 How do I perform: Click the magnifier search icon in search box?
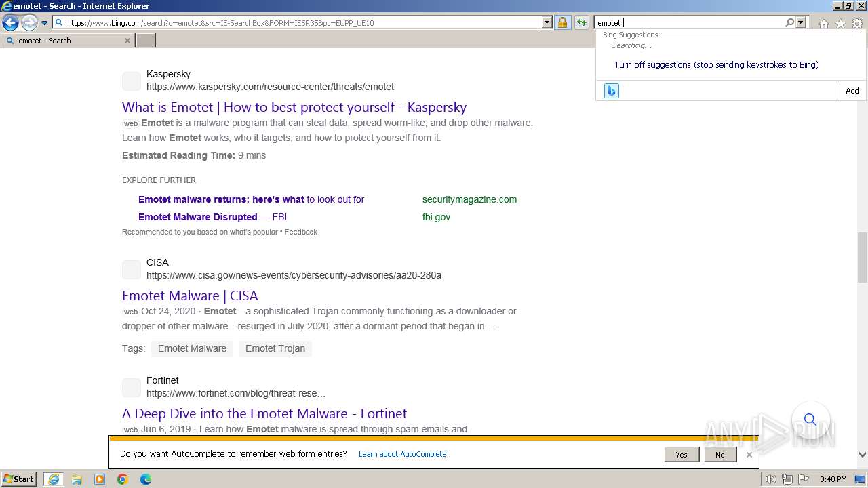tap(789, 22)
